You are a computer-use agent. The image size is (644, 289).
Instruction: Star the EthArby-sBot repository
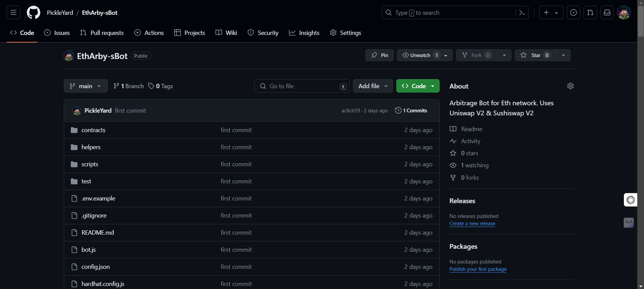535,55
